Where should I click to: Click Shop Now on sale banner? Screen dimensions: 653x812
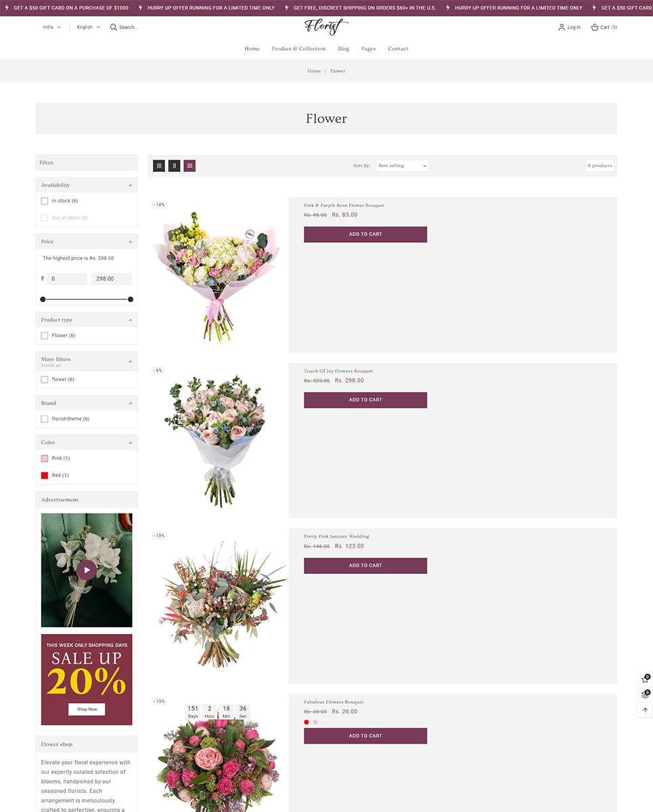click(87, 709)
